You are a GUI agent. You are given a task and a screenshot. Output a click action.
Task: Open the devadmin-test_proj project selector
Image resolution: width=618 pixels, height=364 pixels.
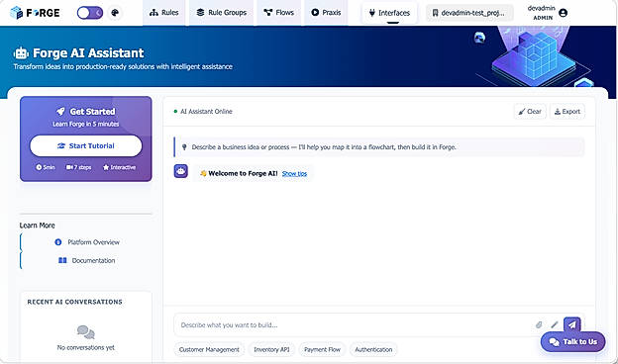point(469,13)
